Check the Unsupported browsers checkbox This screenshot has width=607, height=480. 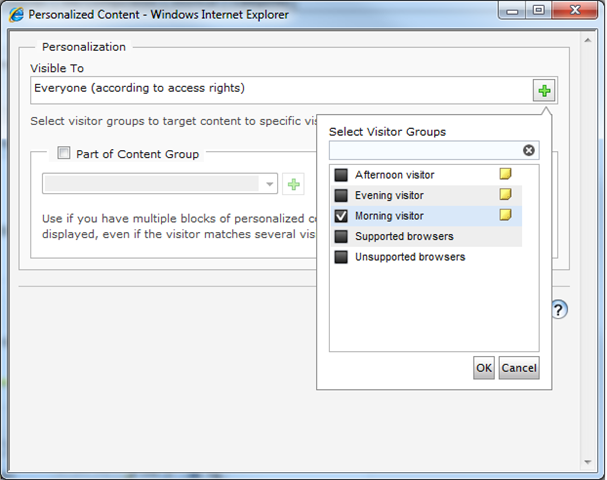click(x=341, y=257)
